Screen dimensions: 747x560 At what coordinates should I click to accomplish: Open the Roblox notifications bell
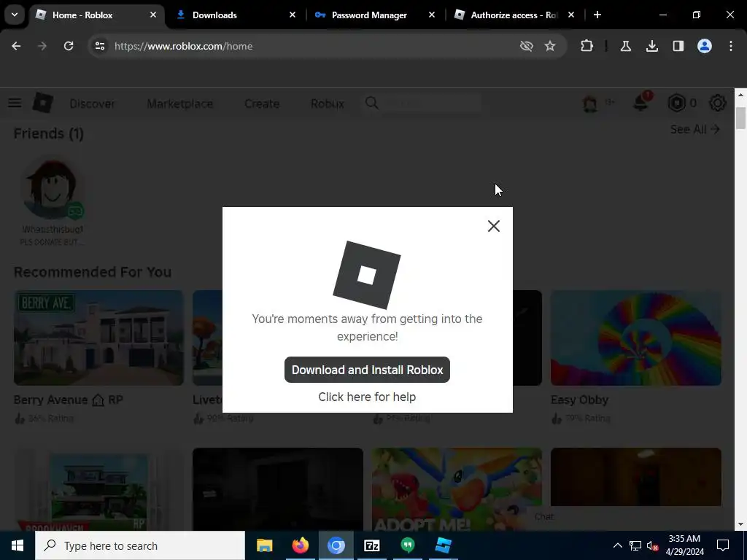640,102
